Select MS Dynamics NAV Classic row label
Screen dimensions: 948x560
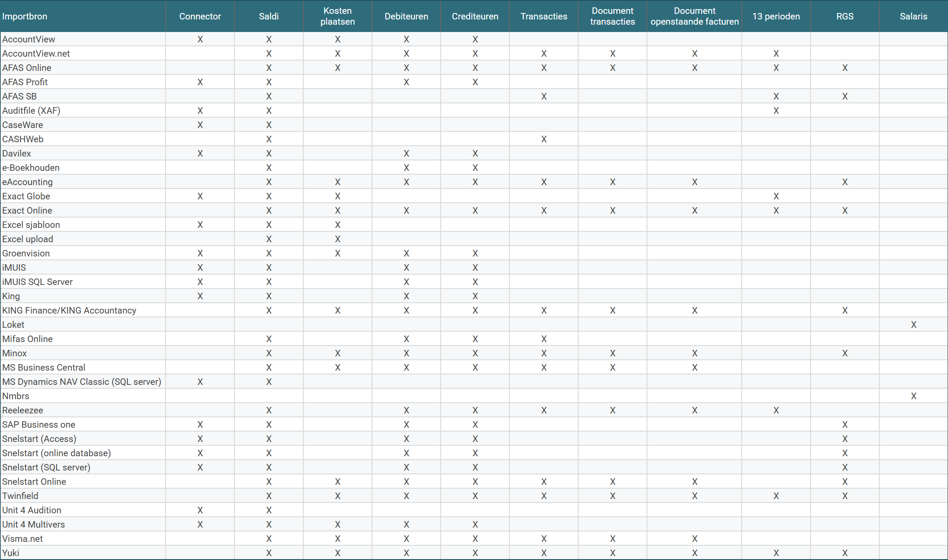pyautogui.click(x=82, y=382)
